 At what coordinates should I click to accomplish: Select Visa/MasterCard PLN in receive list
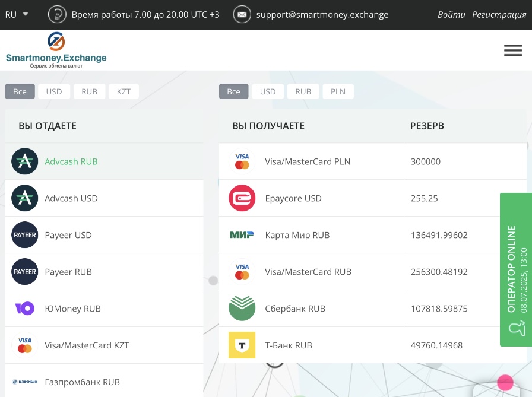[308, 161]
